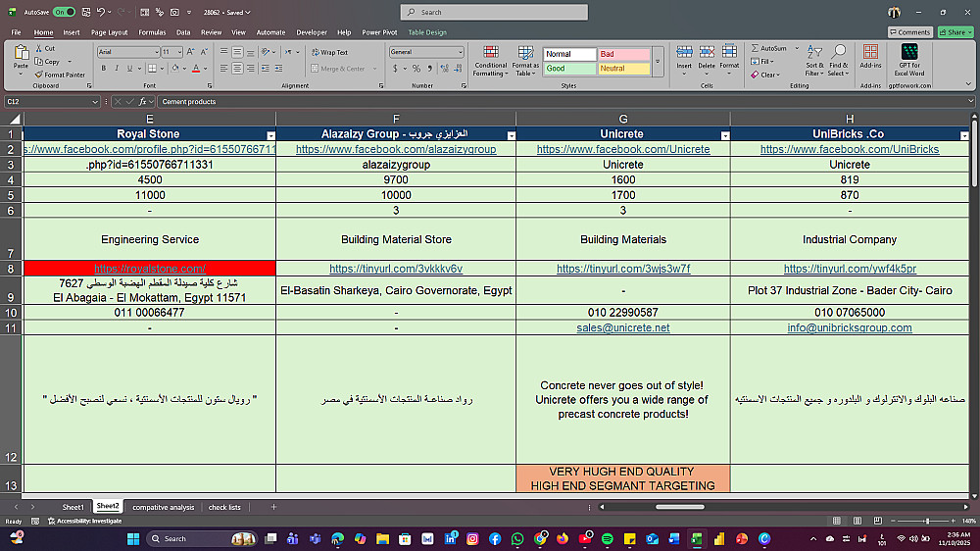This screenshot has width=980, height=551.
Task: Click the Decrease Indent icon
Action: coord(266,69)
